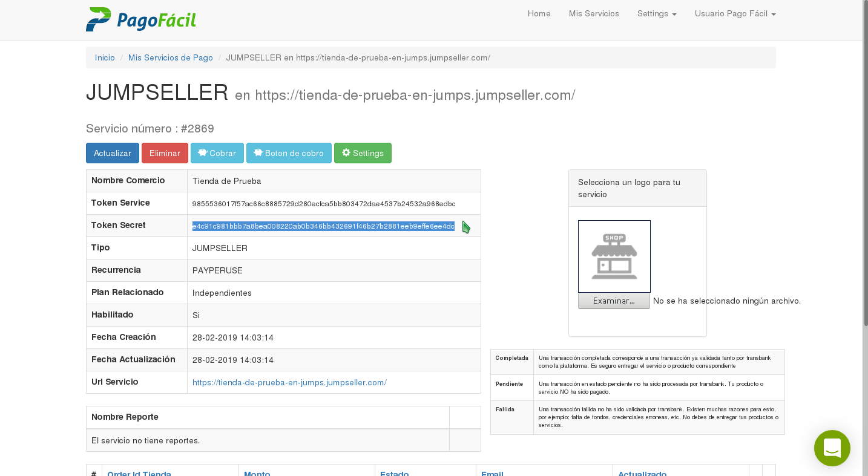The image size is (868, 476).
Task: Open the Url Servicio jumpseller link
Action: tap(289, 382)
